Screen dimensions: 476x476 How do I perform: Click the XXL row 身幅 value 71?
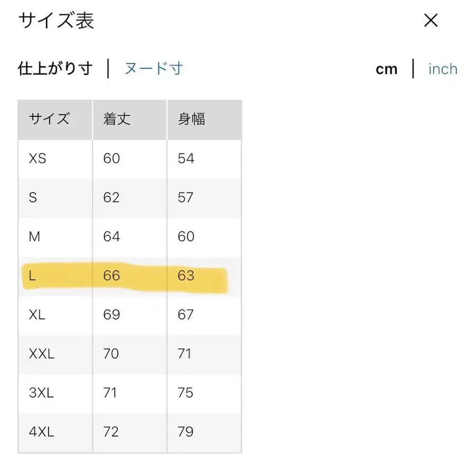184,354
